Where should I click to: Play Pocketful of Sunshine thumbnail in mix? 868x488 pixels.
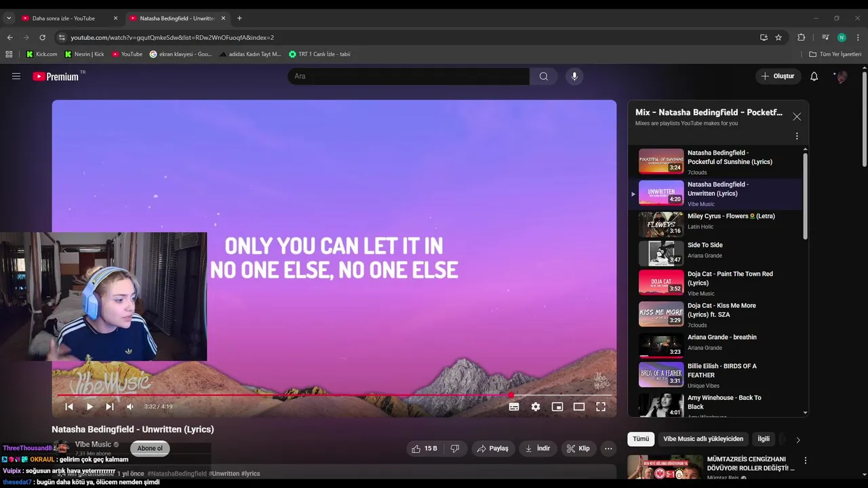point(661,161)
